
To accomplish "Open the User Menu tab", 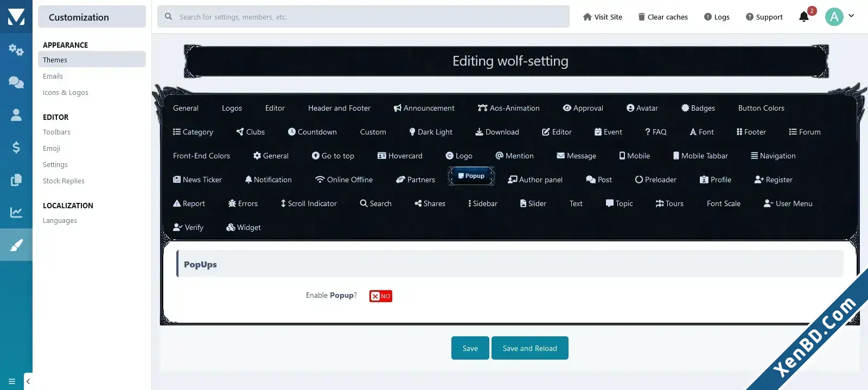I will coord(788,203).
